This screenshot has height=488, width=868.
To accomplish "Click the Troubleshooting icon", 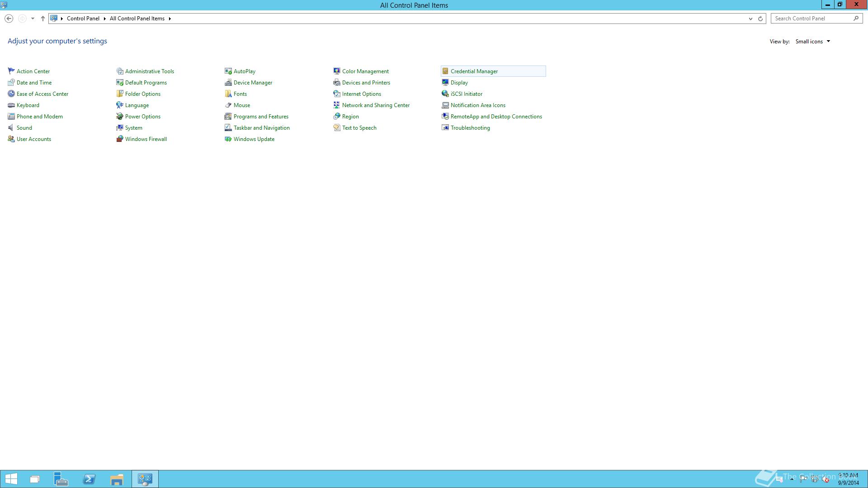I will click(445, 127).
